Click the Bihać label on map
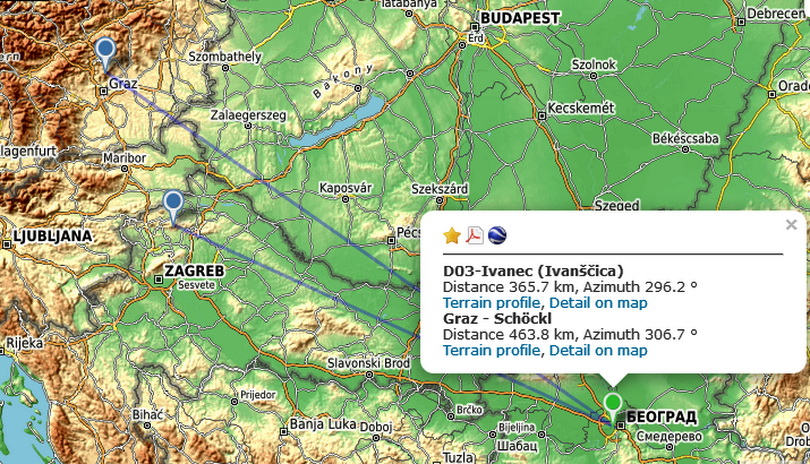The image size is (810, 464). [x=148, y=415]
